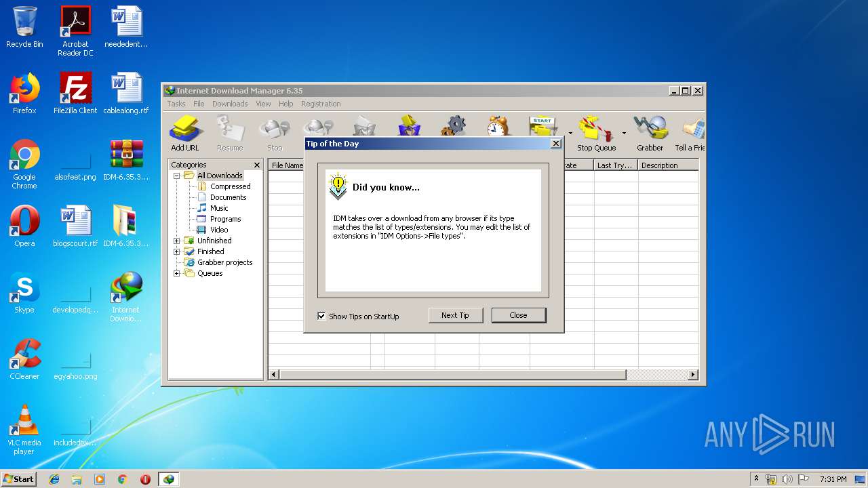Select the Acrobat Reader DC desktop icon
Viewport: 868px width, 488px height.
click(75, 31)
